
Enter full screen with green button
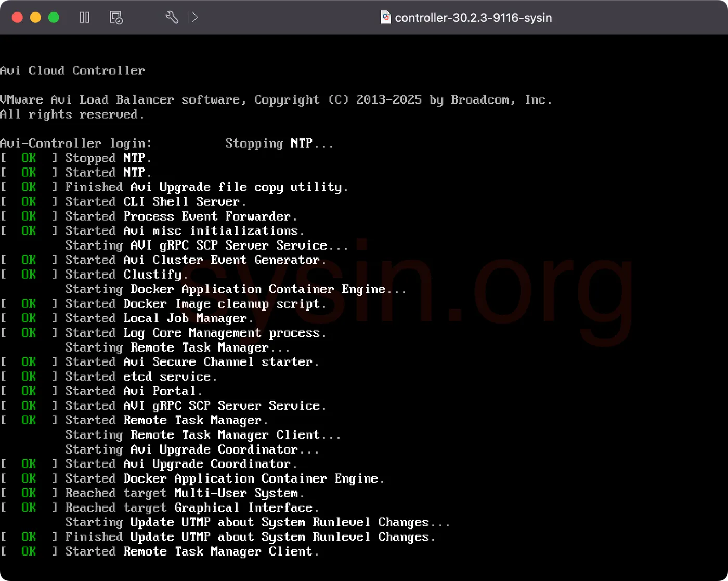pos(54,18)
